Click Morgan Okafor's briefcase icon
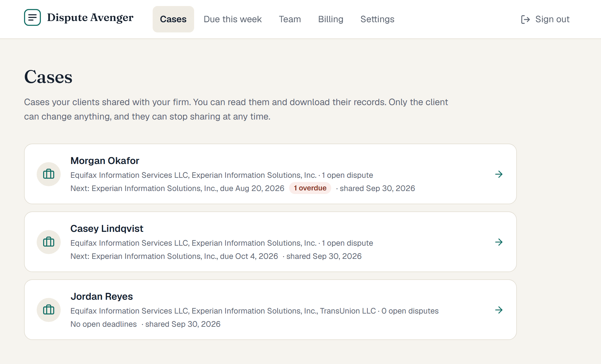 click(x=49, y=174)
